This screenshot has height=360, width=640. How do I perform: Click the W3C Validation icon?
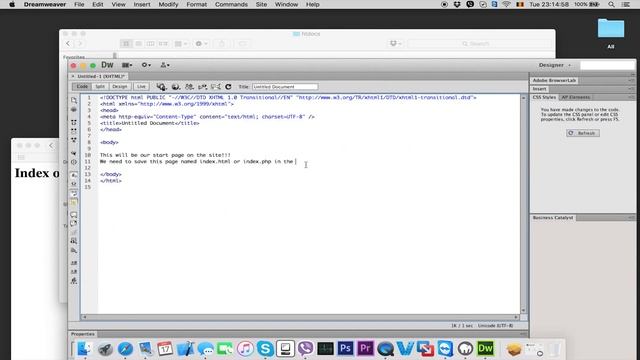(x=202, y=87)
